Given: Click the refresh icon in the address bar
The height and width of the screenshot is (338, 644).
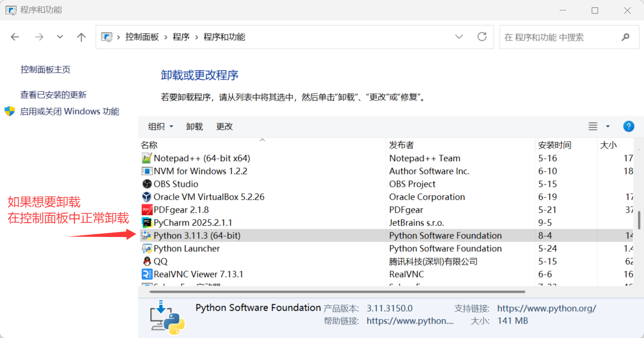Looking at the screenshot, I should point(482,36).
